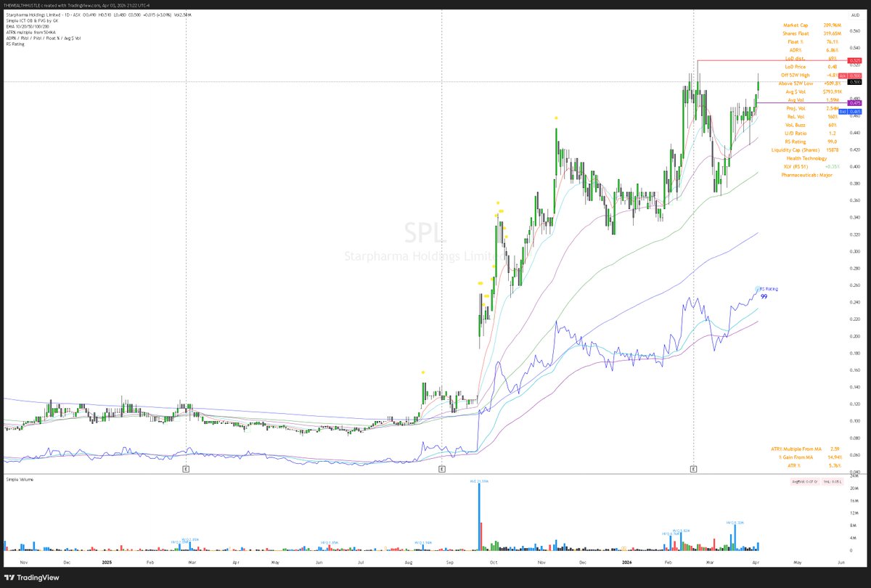
Task: Click the 0.320 price axis label
Action: click(x=854, y=234)
